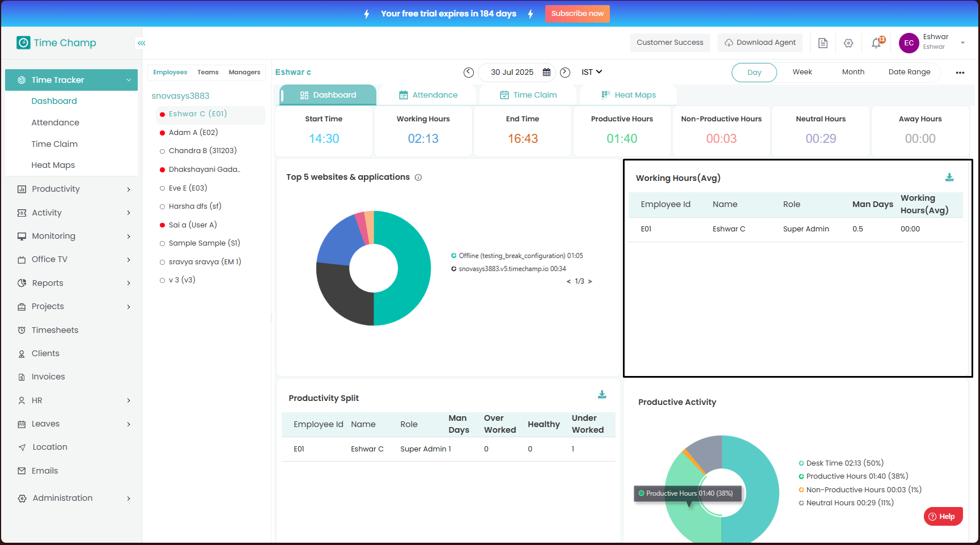This screenshot has width=980, height=545.
Task: Click the Subscribe now button
Action: pyautogui.click(x=577, y=14)
